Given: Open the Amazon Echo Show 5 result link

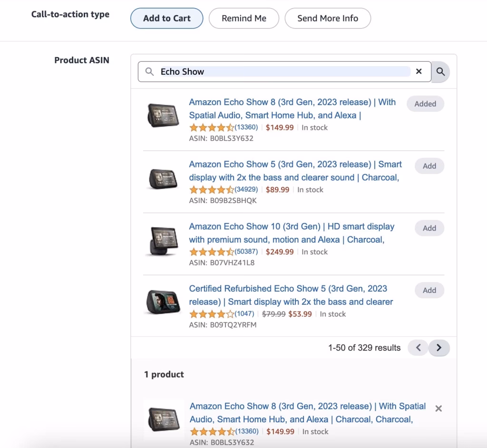Looking at the screenshot, I should (295, 171).
